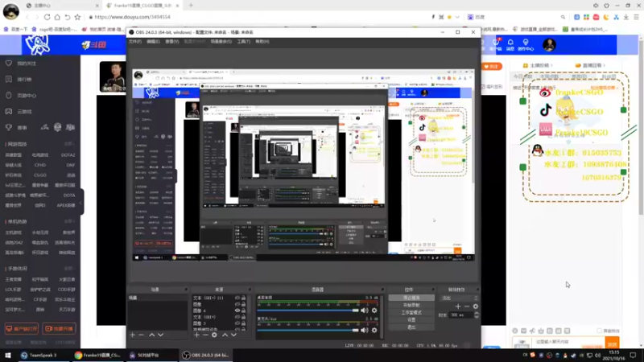Move source up with arrow in Sources panel
644x362 pixels.
(x=225, y=335)
